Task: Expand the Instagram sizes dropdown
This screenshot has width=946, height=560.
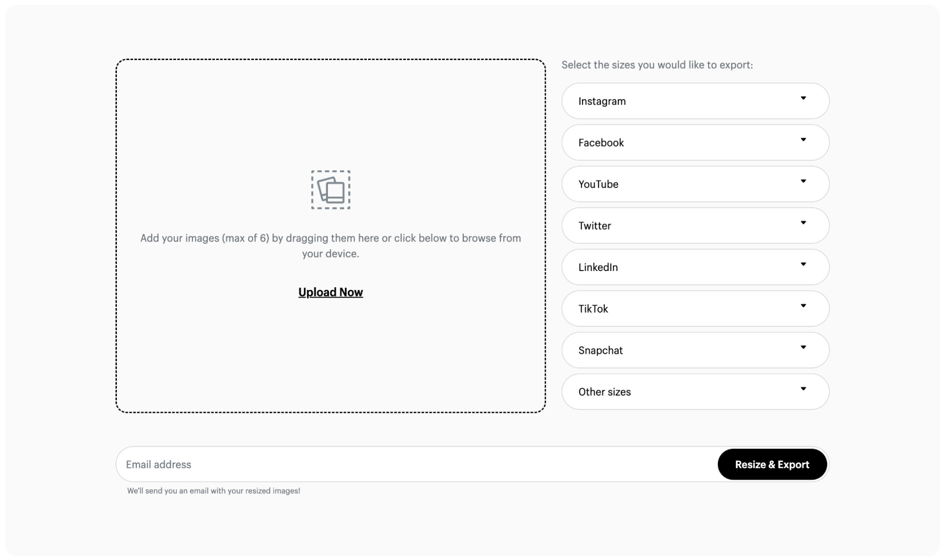Action: coord(695,101)
